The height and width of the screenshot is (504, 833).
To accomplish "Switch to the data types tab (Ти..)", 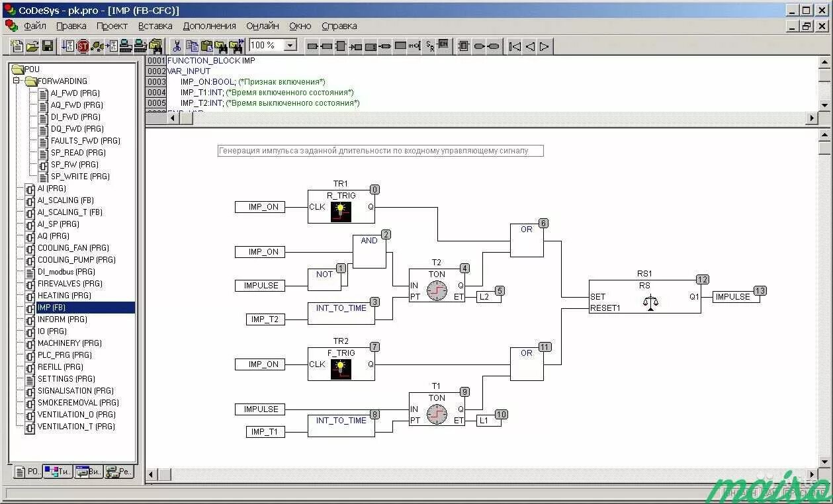I will coord(58,472).
